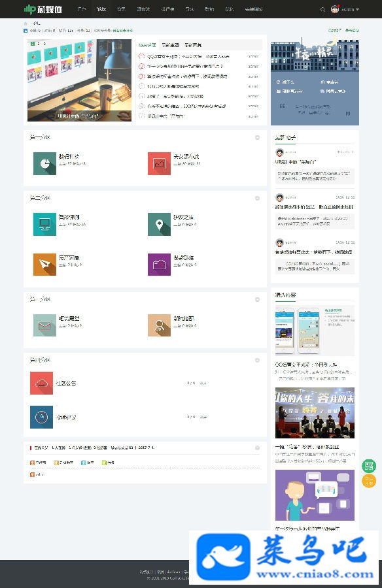
Task: Open the orange paper-plane forum icon
Action: (x=44, y=265)
